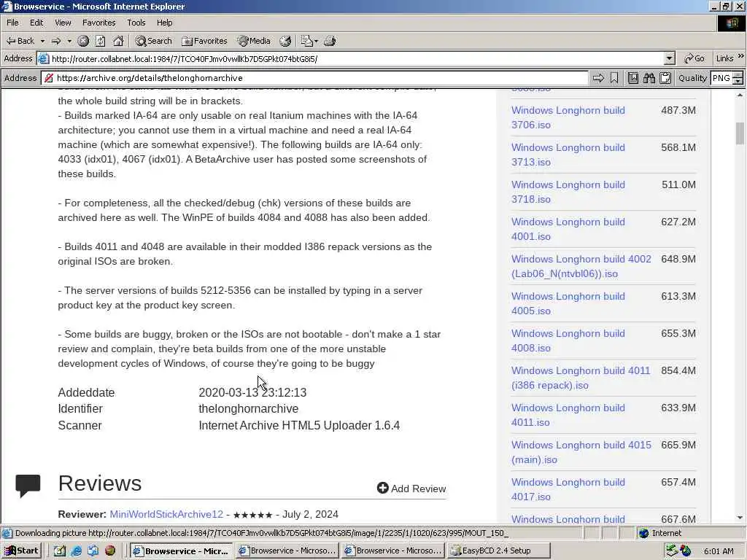Click Add Review button
The height and width of the screenshot is (560, 747).
(411, 488)
